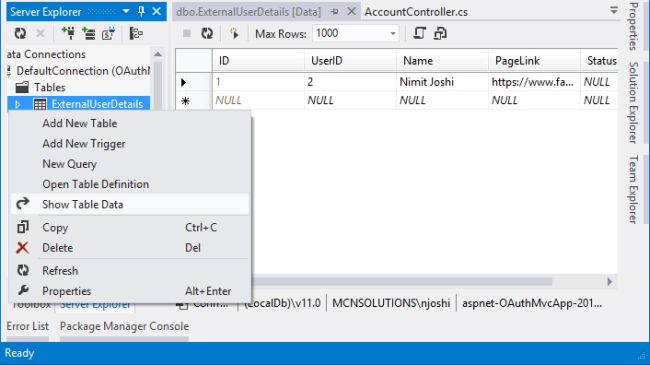This screenshot has width=650, height=365.
Task: Click the PageLink cell 'https://www.fa...'
Action: tap(534, 82)
